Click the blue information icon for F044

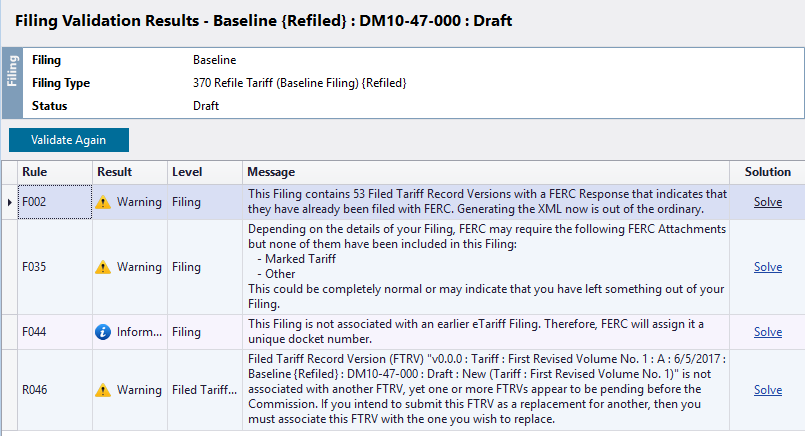(x=103, y=332)
